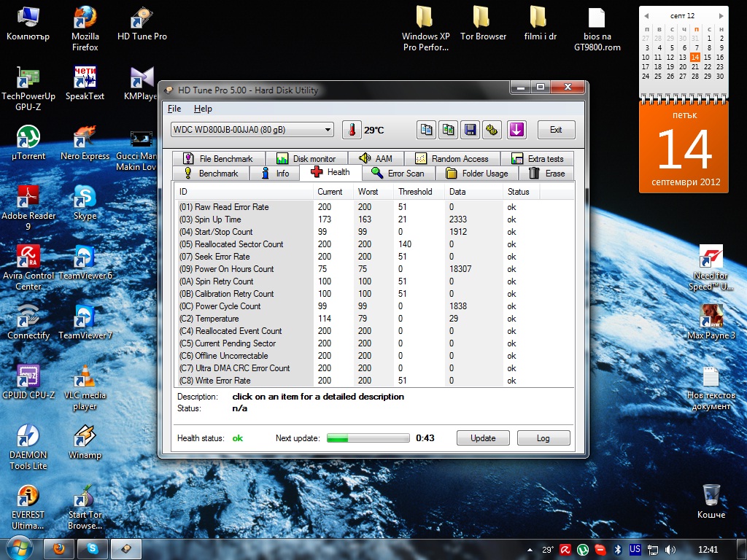The height and width of the screenshot is (560, 747).
Task: Click the Log button
Action: point(543,438)
